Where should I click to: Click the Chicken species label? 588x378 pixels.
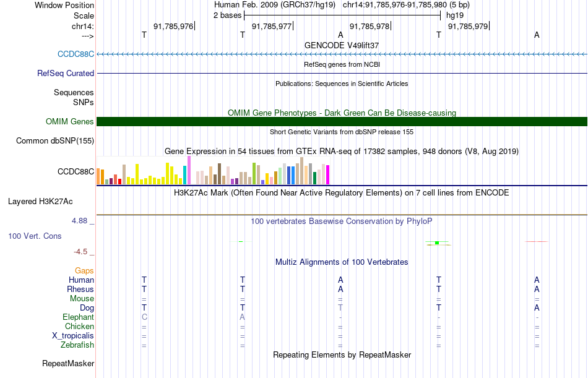click(x=79, y=326)
